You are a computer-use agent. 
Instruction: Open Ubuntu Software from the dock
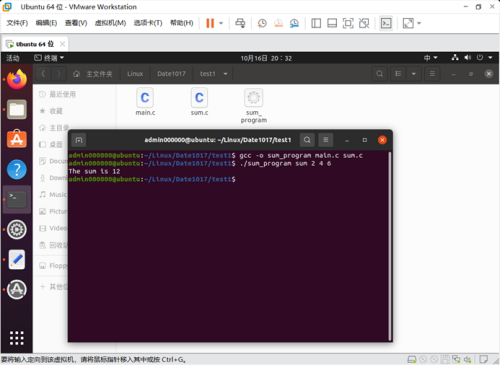pos(17,139)
